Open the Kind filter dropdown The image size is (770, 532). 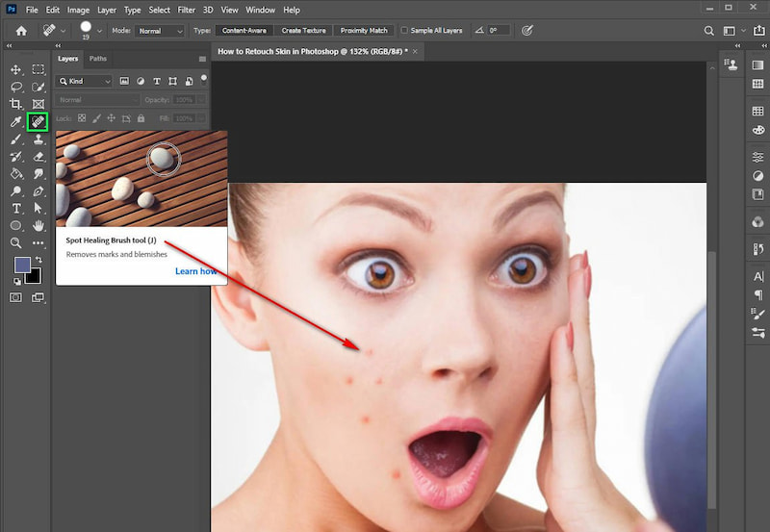[84, 81]
